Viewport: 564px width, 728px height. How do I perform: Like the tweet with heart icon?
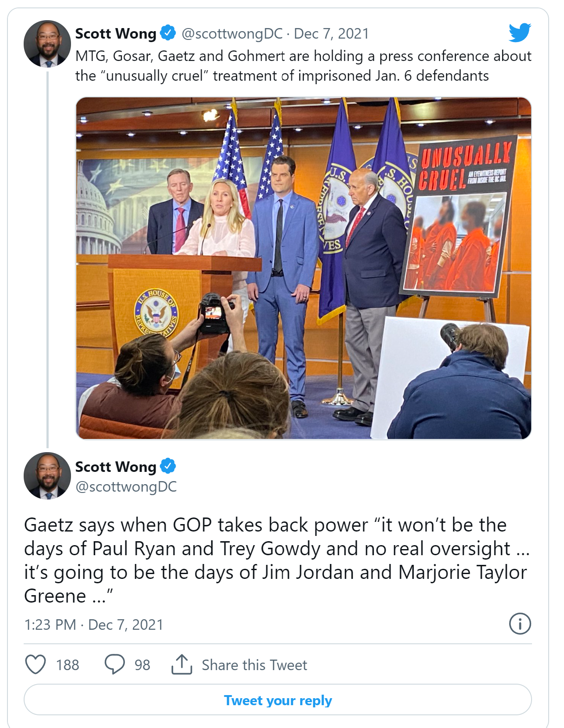[x=35, y=664]
